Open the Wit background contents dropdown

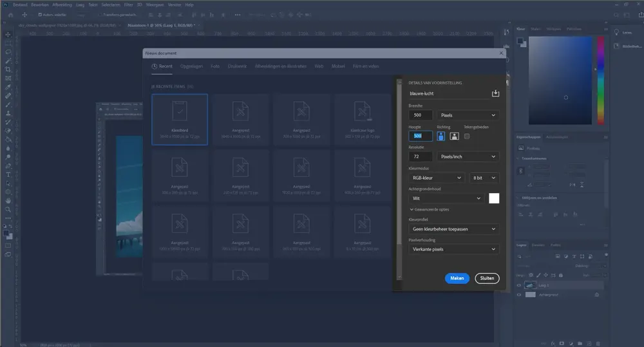(447, 198)
